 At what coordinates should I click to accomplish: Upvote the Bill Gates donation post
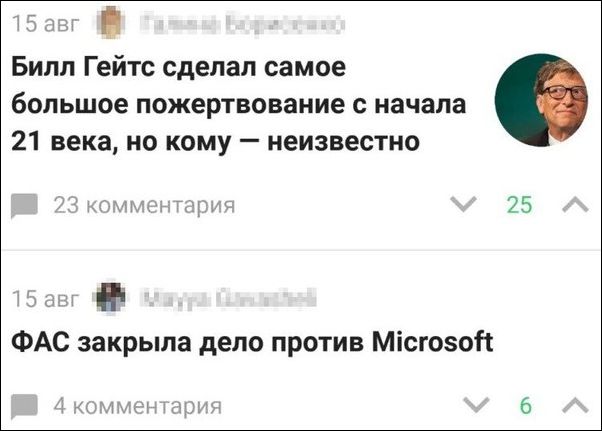575,205
